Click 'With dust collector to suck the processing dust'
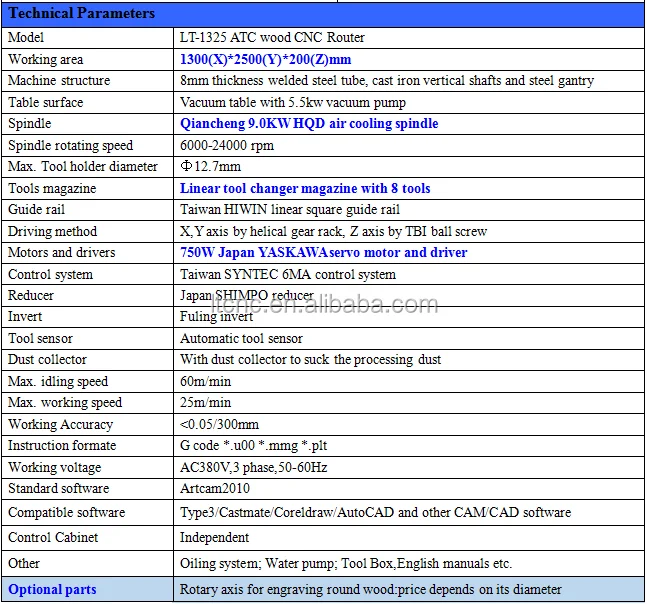Screen dimensions: 647x604 click(310, 360)
